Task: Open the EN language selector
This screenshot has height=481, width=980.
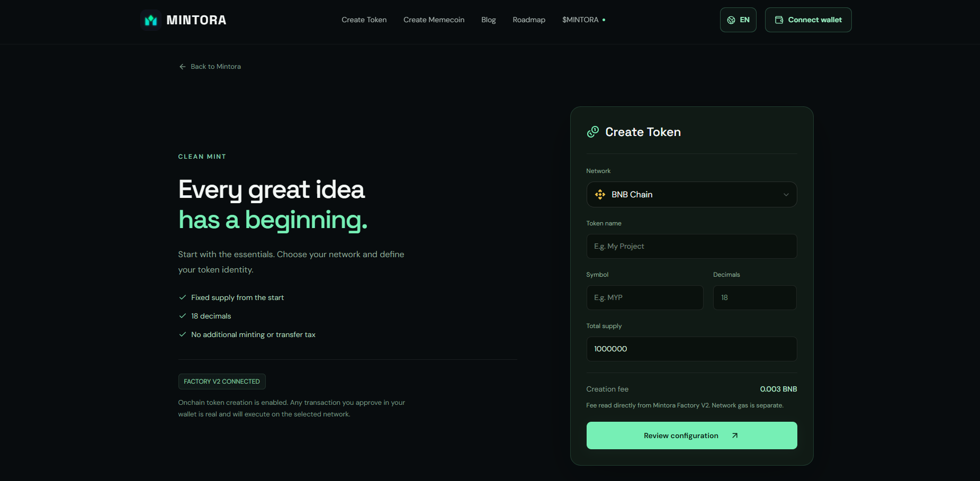Action: pyautogui.click(x=738, y=20)
